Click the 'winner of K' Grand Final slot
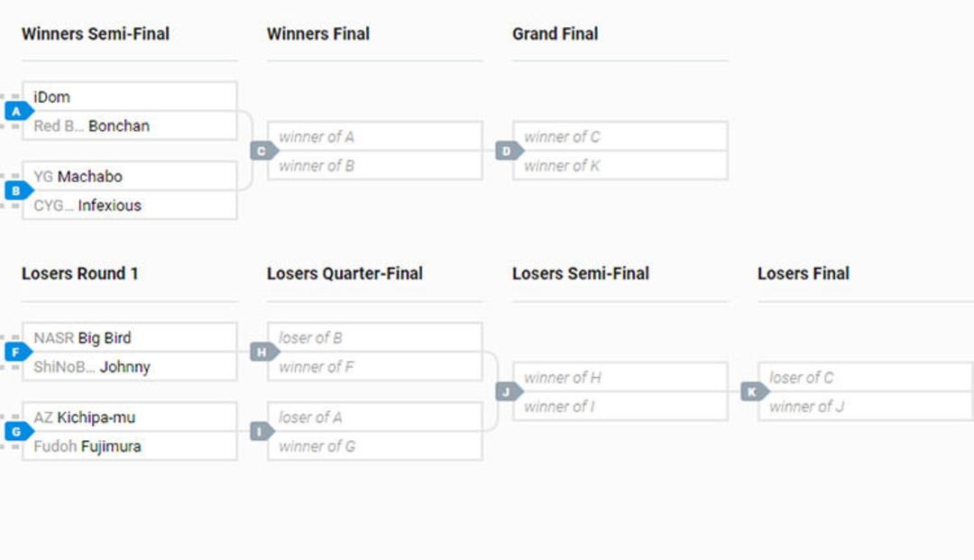 620,166
